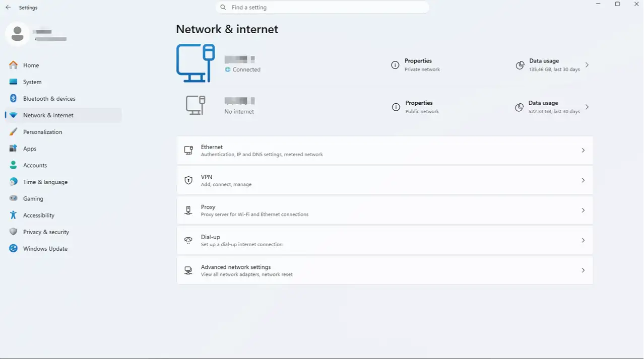Image resolution: width=644 pixels, height=359 pixels.
Task: Expand the Advanced network settings chevron
Action: pos(583,270)
